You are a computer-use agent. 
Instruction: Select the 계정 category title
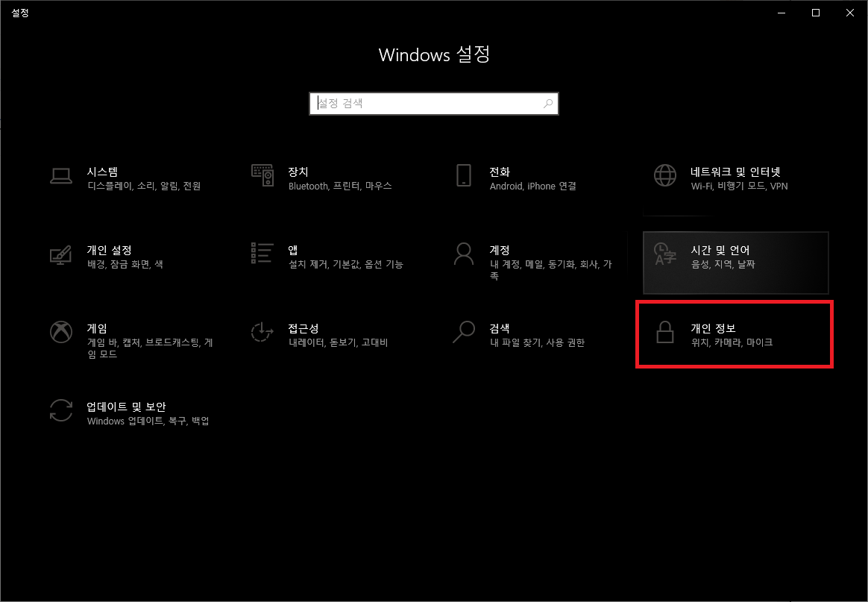coord(500,251)
